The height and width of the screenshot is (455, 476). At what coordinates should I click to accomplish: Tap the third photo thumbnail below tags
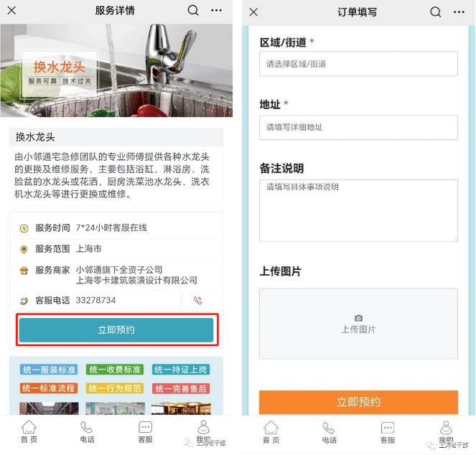click(x=181, y=408)
